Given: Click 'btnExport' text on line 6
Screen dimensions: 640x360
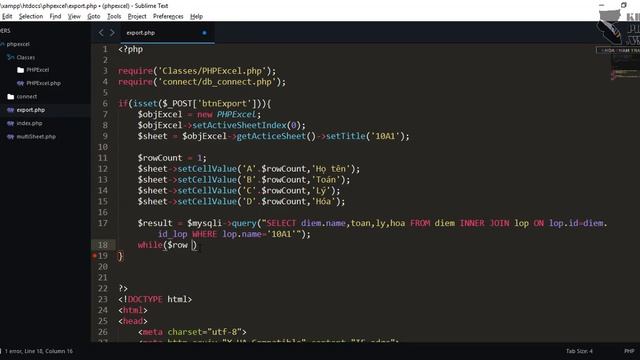Looking at the screenshot, I should click(224, 104).
